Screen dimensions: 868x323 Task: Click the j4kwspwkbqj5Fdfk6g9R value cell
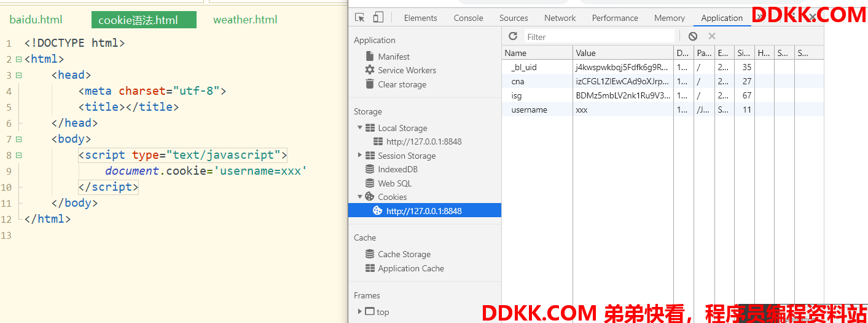(624, 67)
